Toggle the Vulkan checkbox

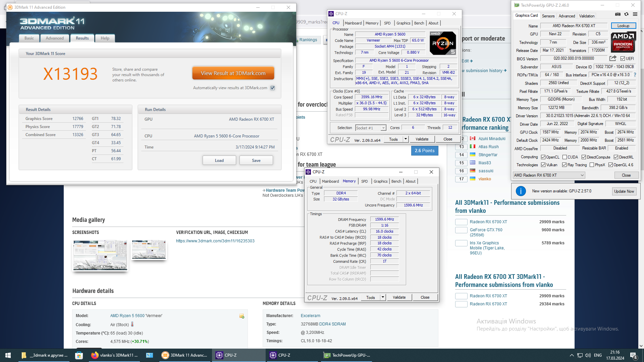(x=543, y=165)
